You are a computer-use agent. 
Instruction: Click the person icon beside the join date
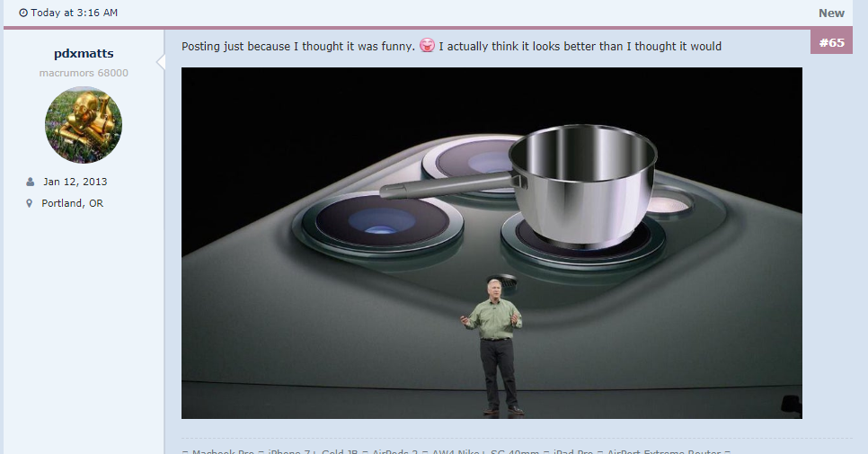(x=30, y=182)
